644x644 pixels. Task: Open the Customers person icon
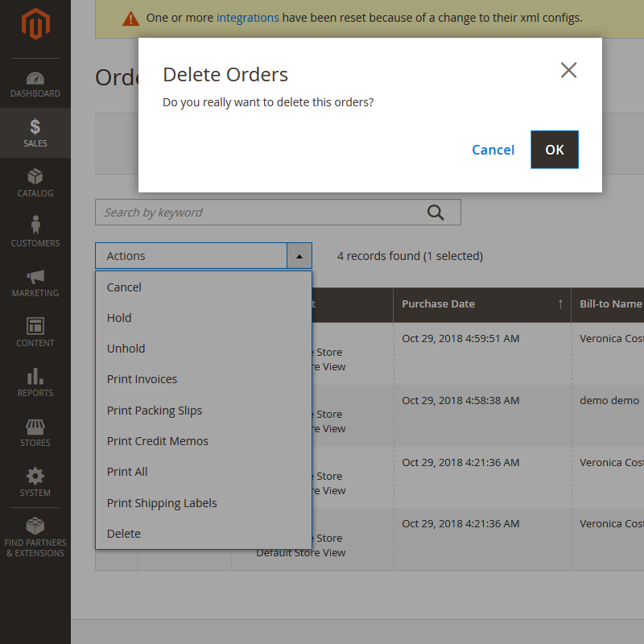click(35, 226)
